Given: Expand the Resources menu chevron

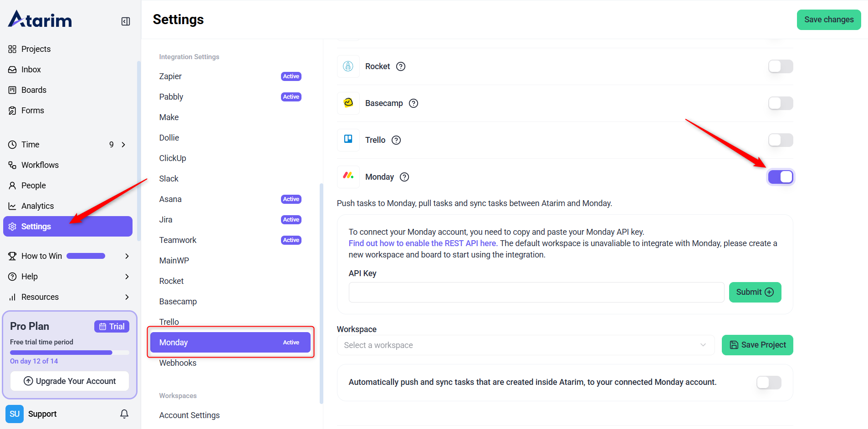Looking at the screenshot, I should (127, 297).
